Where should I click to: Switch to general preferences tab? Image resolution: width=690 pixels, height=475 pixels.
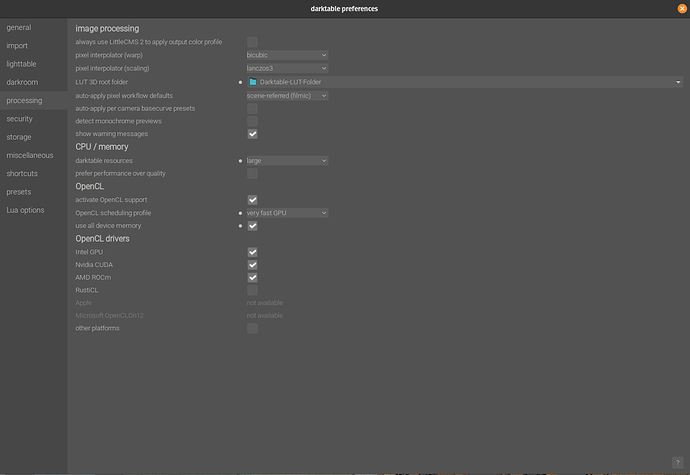tap(33, 27)
